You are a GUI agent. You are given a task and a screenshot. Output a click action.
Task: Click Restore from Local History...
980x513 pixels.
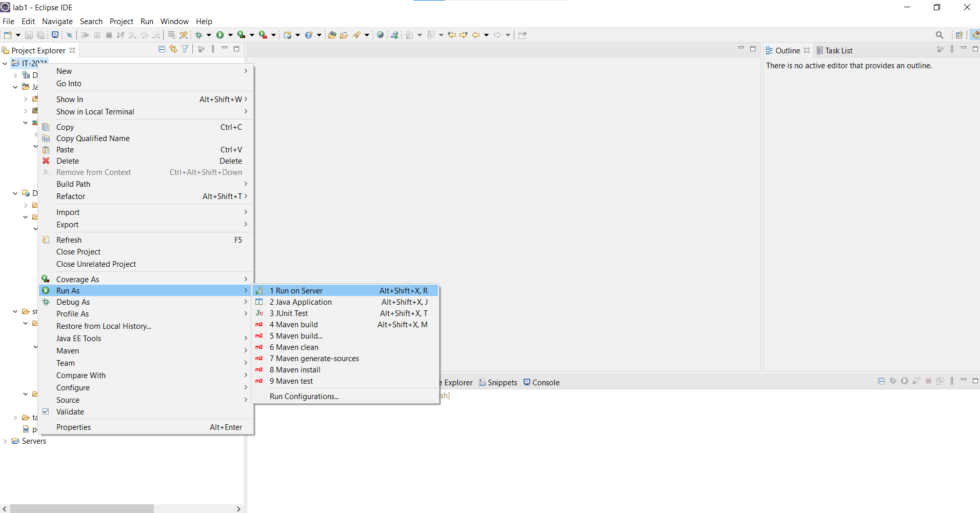(x=147, y=326)
